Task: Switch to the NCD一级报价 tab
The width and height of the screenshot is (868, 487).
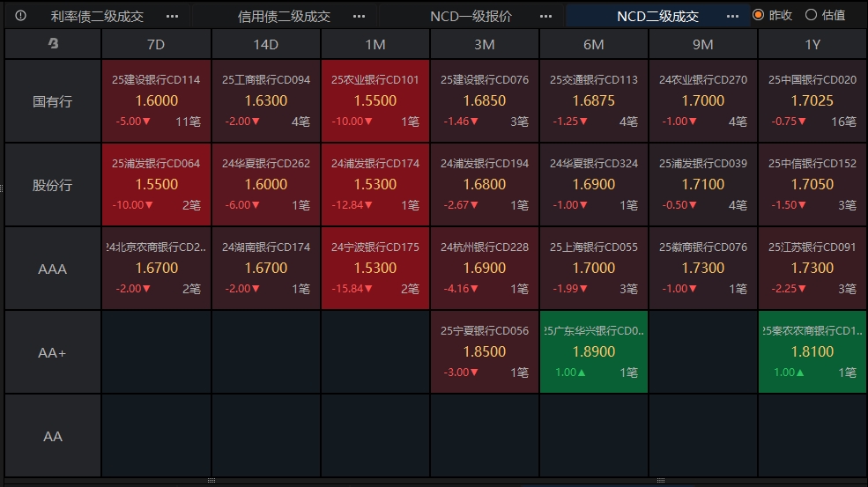Action: pyautogui.click(x=471, y=16)
